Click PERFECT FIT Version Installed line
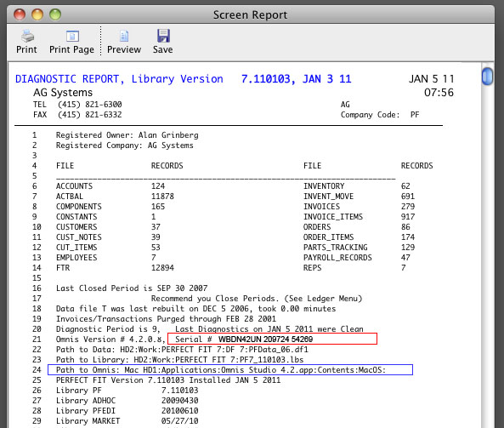 coord(168,380)
